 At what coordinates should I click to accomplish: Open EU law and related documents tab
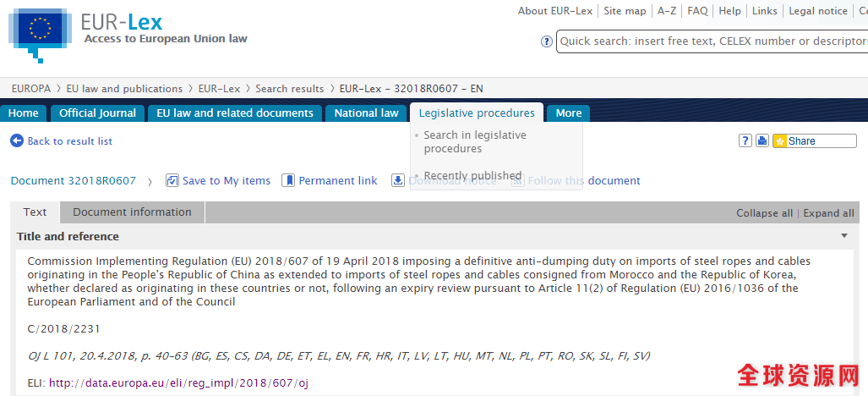pos(235,113)
